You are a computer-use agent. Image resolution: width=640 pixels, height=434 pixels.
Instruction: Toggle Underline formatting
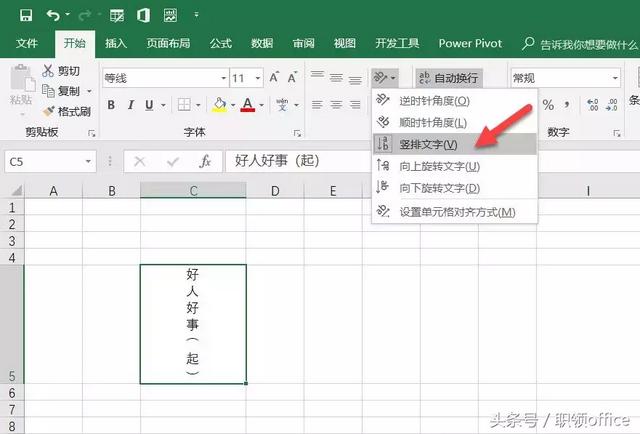149,105
